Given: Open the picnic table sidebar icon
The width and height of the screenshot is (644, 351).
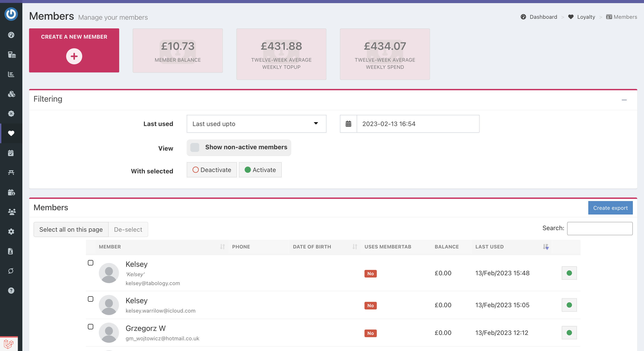Looking at the screenshot, I should point(11,172).
